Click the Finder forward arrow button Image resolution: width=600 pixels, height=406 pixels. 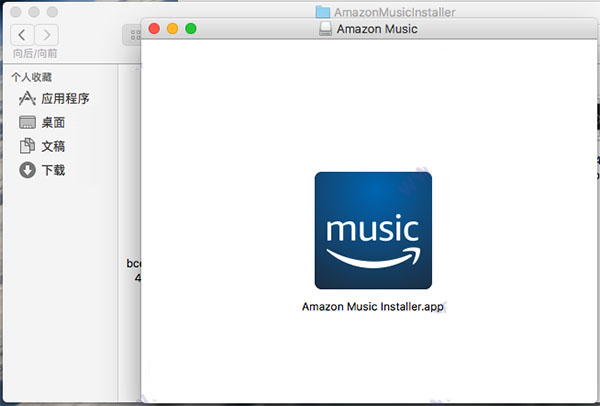[47, 35]
